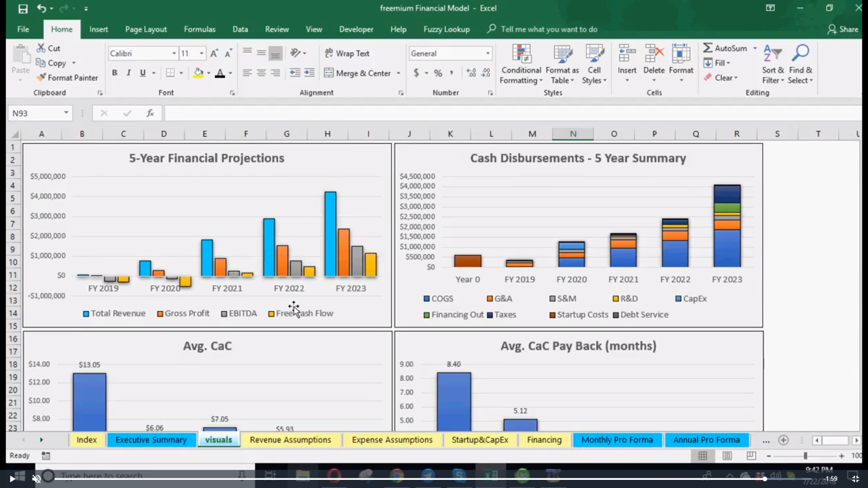Screen dimensions: 868x488
Task: Toggle Bold formatting
Action: 115,73
